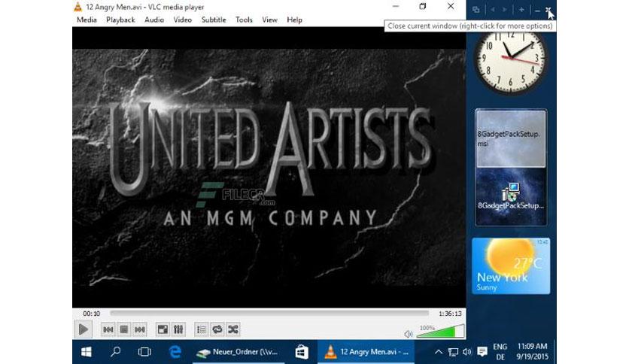
Task: Click elapsed time 00:10 label
Action: pos(91,314)
